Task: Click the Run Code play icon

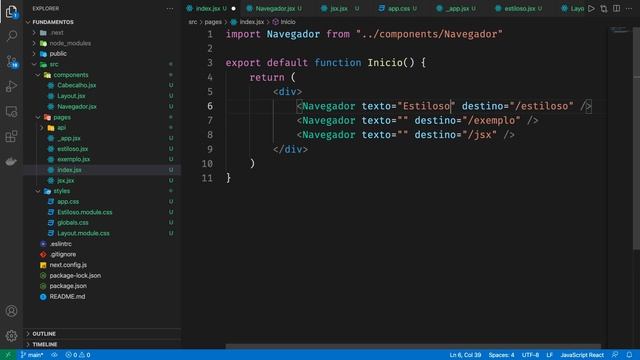Action: coord(591,8)
